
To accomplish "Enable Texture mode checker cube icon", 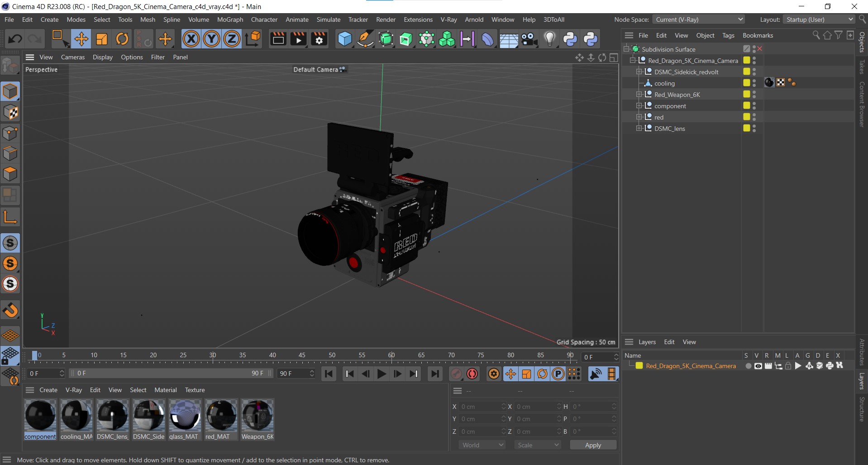I will (10, 112).
